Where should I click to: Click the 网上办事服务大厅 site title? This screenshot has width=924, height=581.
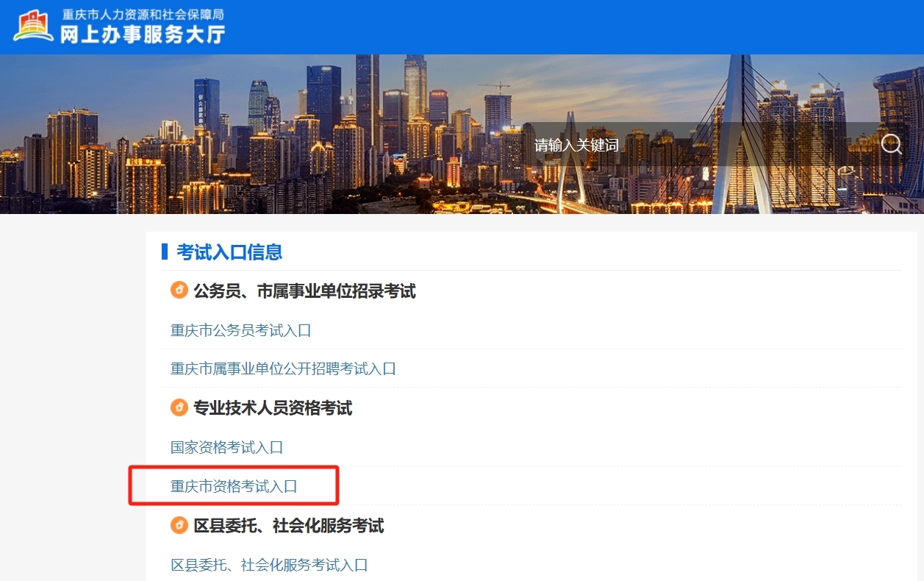pos(143,34)
